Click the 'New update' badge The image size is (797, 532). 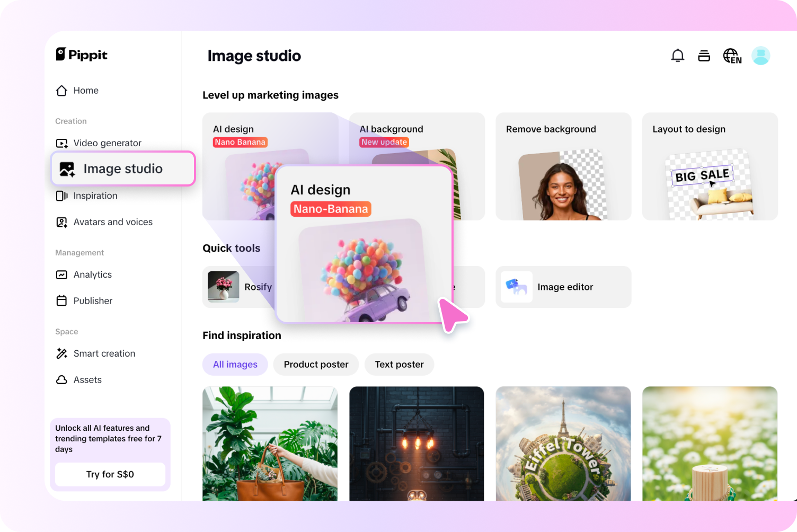pyautogui.click(x=384, y=142)
